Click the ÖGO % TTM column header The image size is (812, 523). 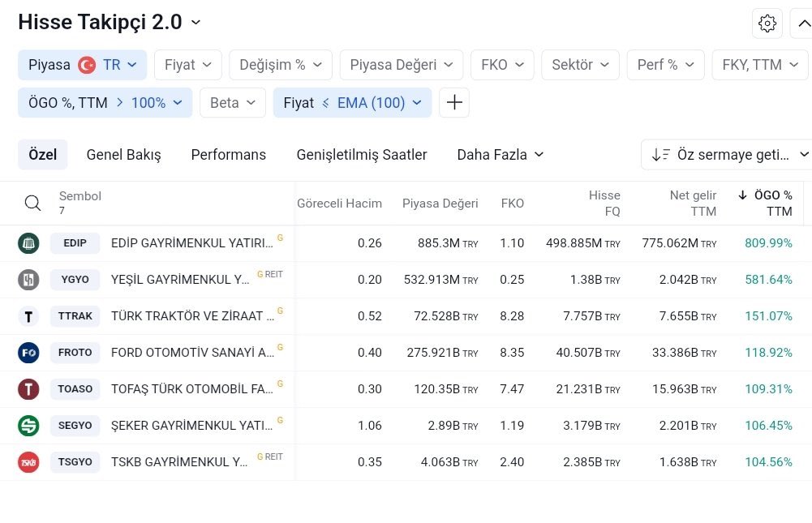point(766,203)
